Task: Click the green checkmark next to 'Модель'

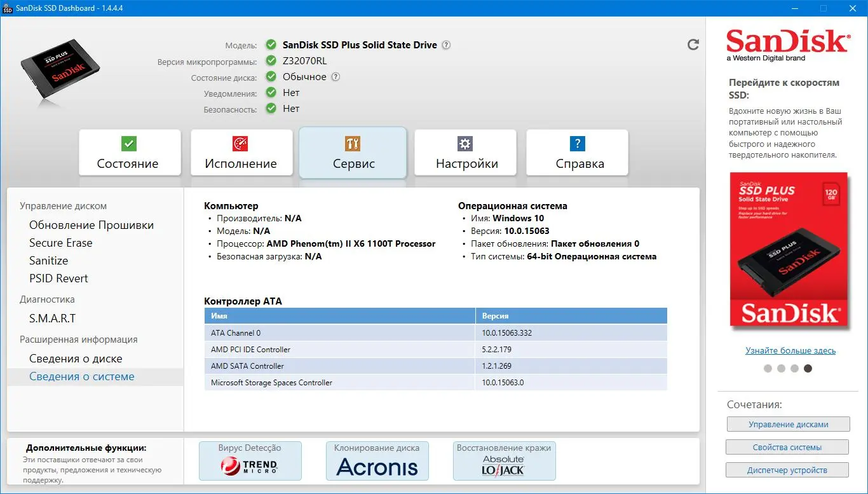Action: tap(271, 45)
